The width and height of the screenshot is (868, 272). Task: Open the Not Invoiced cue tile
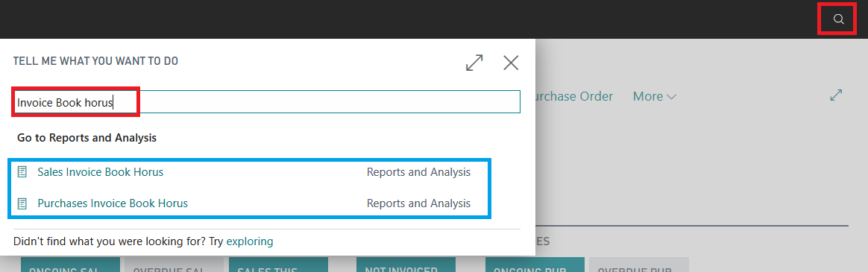(406, 265)
